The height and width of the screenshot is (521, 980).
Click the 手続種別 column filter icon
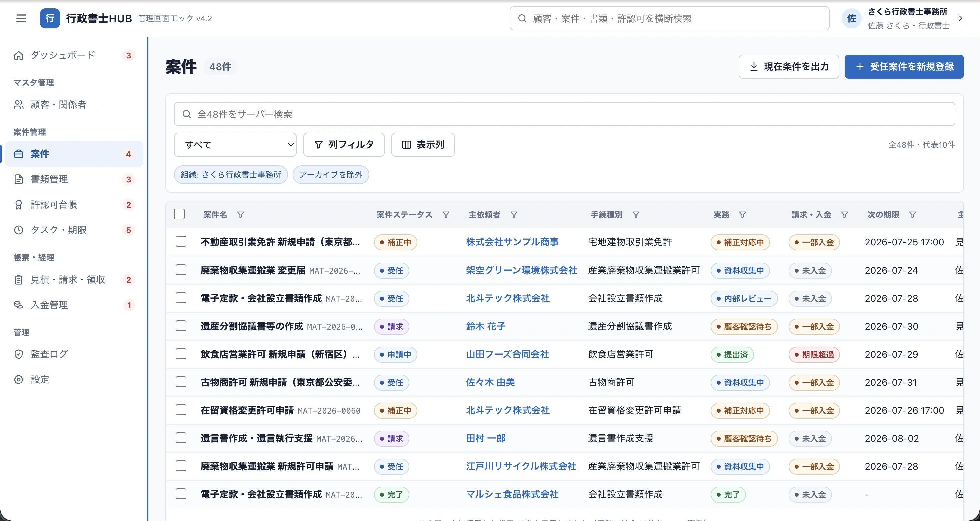pyautogui.click(x=636, y=215)
